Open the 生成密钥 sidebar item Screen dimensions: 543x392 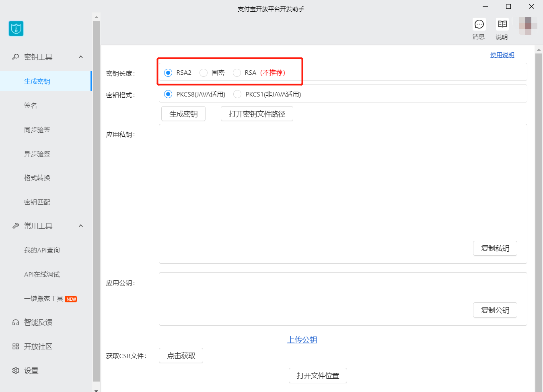[46, 81]
